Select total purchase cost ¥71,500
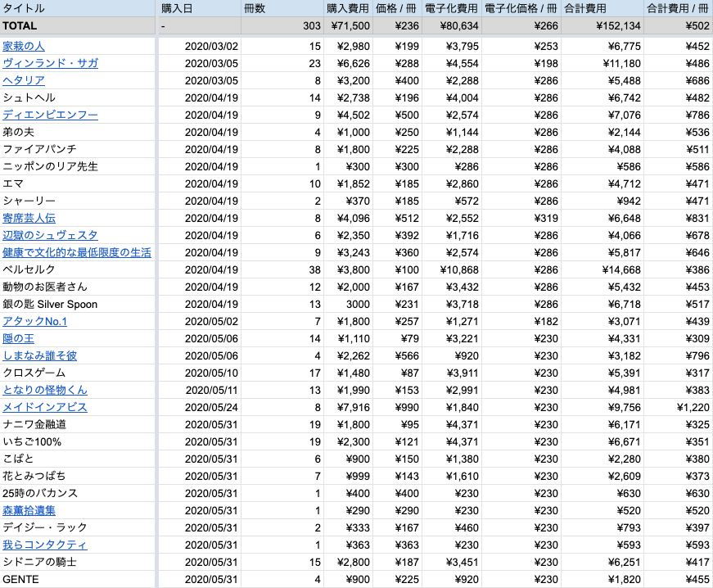713x588 pixels. point(349,26)
